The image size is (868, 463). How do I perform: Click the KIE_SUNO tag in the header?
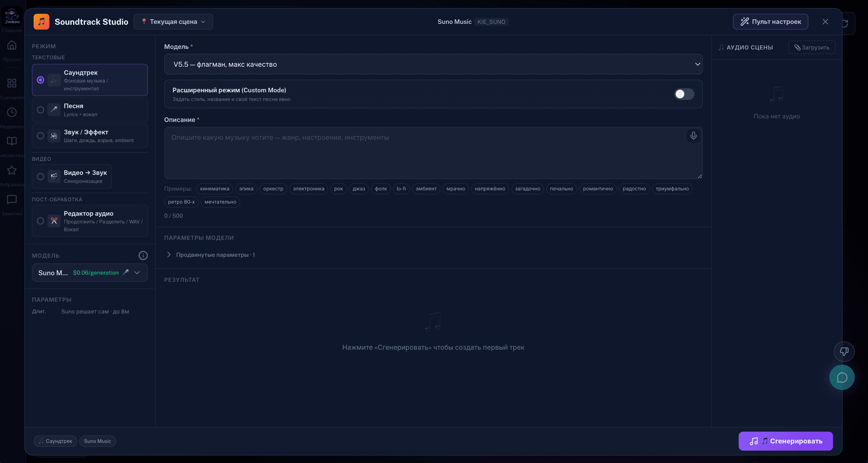(491, 22)
